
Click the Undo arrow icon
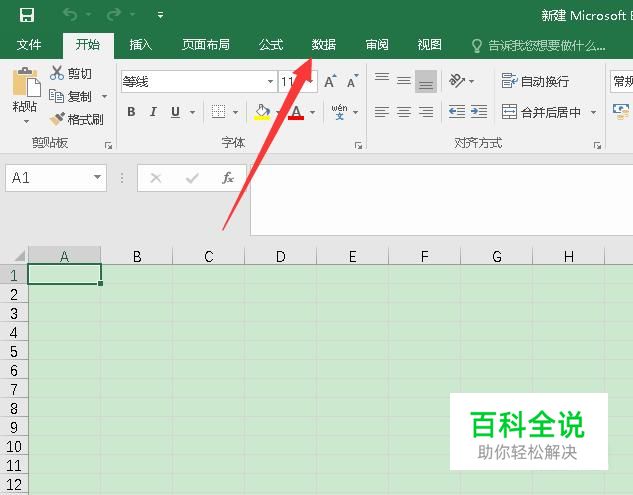70,15
